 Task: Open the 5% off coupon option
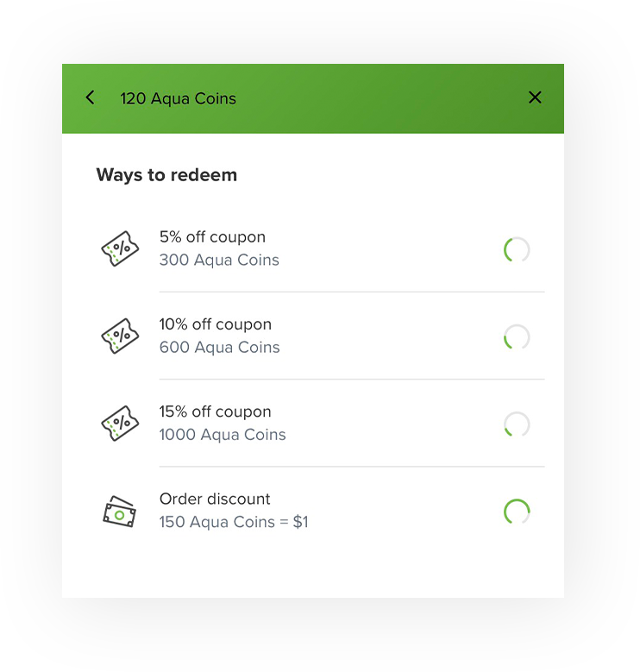[313, 248]
